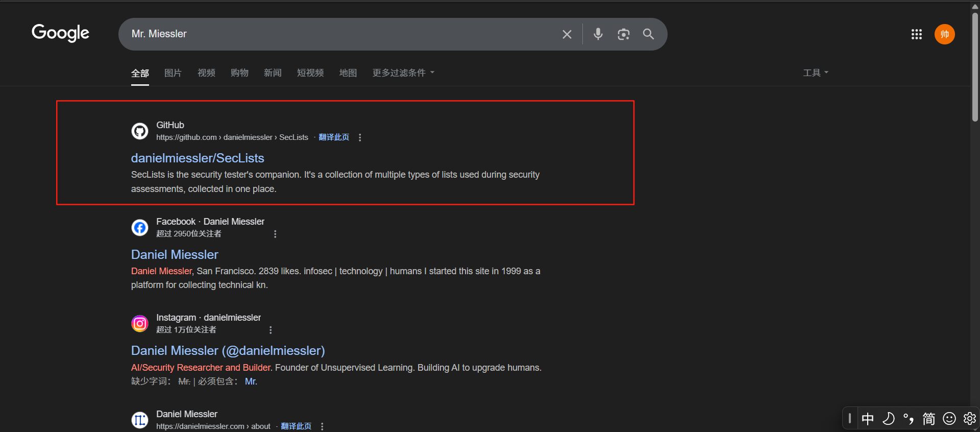Click the Facebook favicon icon
Screen dimensions: 980x432
pyautogui.click(x=140, y=227)
